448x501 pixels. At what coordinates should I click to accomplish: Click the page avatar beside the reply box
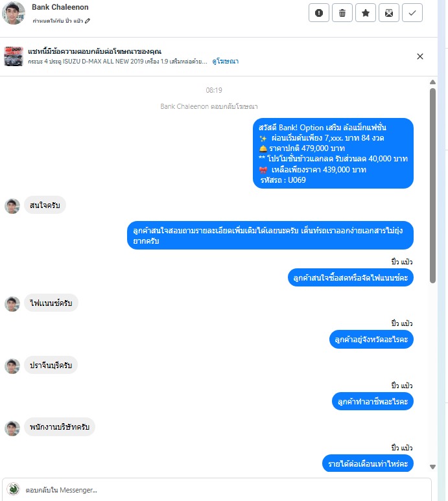point(13,489)
